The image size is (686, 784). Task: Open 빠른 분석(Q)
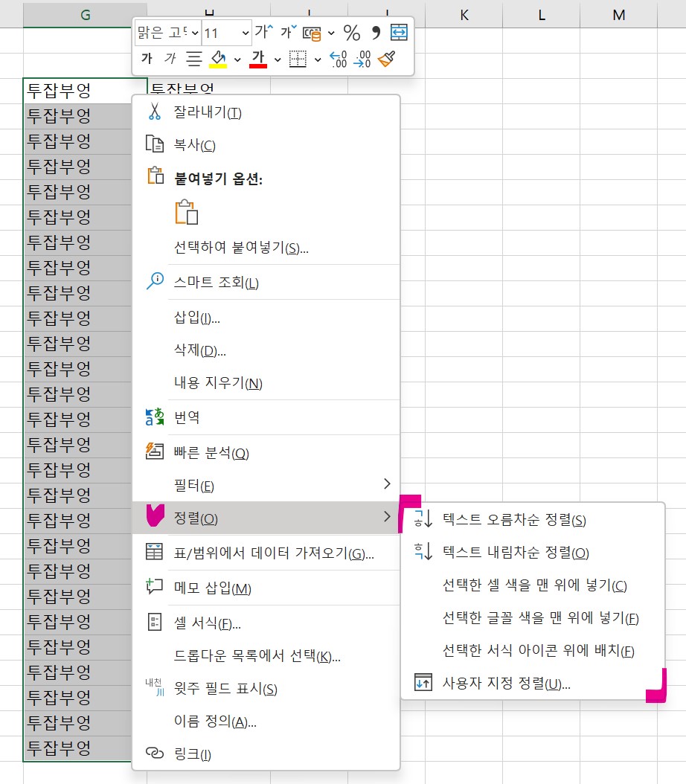point(266,452)
